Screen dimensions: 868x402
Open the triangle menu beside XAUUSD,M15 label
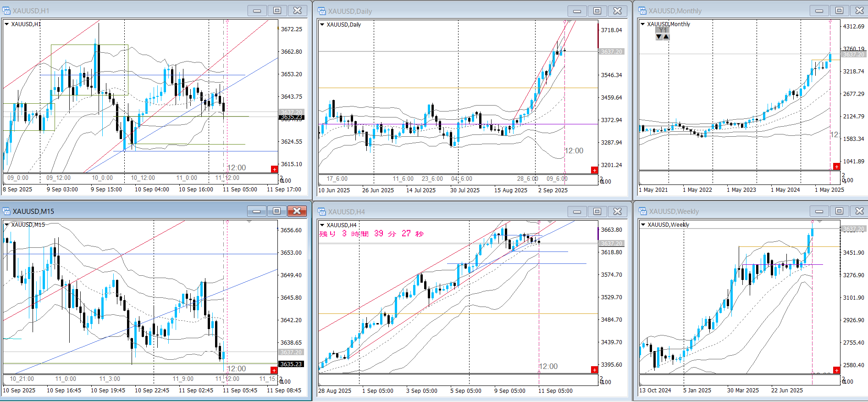pyautogui.click(x=7, y=225)
